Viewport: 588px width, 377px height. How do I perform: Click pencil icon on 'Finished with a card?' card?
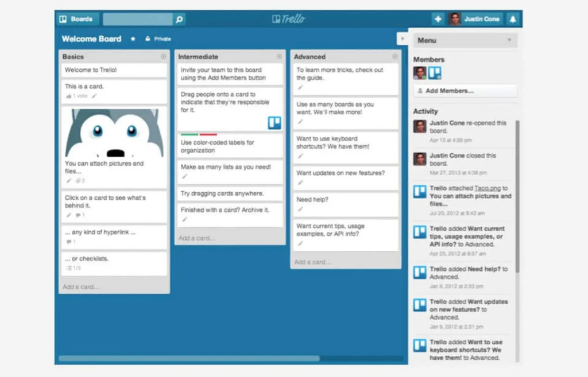coord(184,220)
